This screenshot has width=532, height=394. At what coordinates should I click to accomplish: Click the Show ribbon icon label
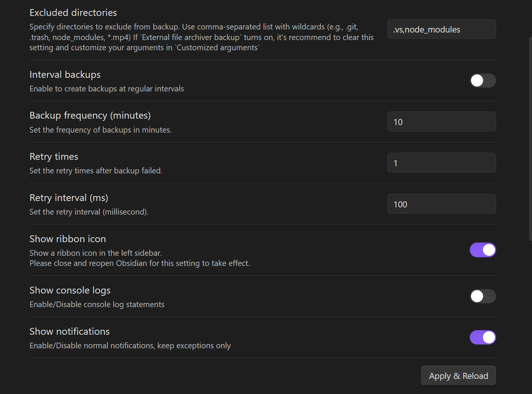tap(68, 239)
